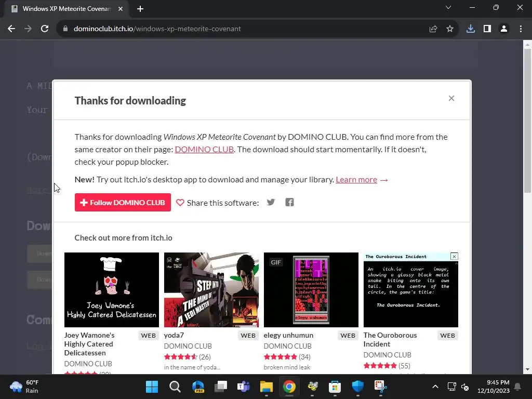Click the browser forward arrow
Screen dimensions: 532x399
pyautogui.click(x=28, y=29)
